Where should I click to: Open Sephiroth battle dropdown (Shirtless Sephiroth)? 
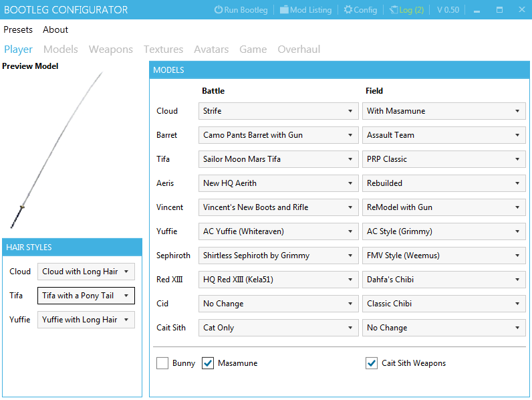point(278,256)
